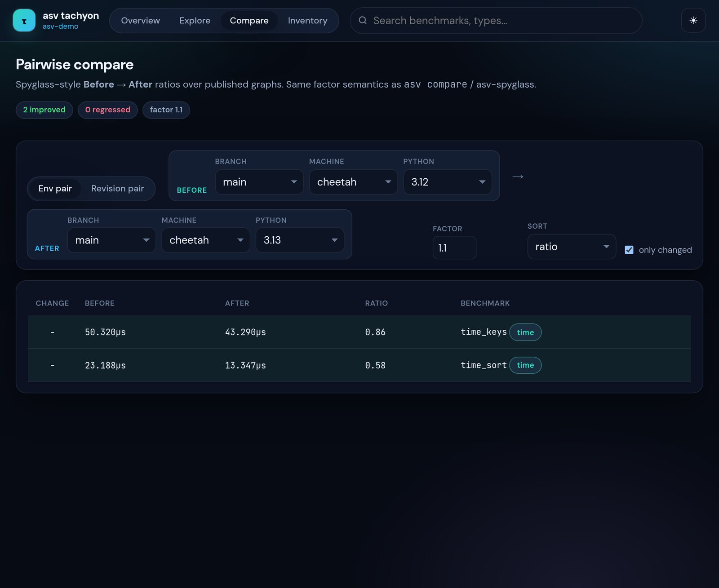Open the Before machine dropdown
Viewport: 719px width, 588px height.
[x=353, y=182]
